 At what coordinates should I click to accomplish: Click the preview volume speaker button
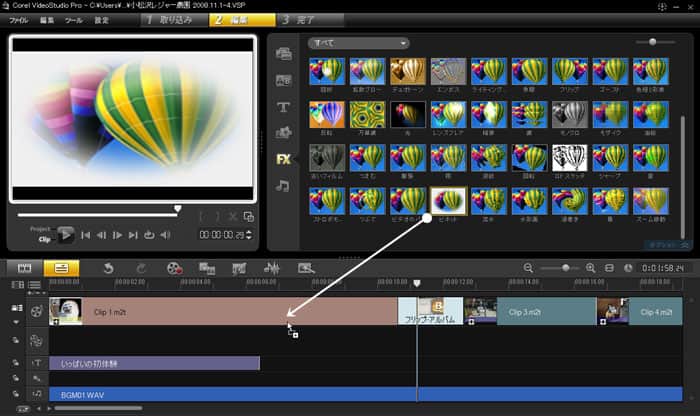click(165, 235)
